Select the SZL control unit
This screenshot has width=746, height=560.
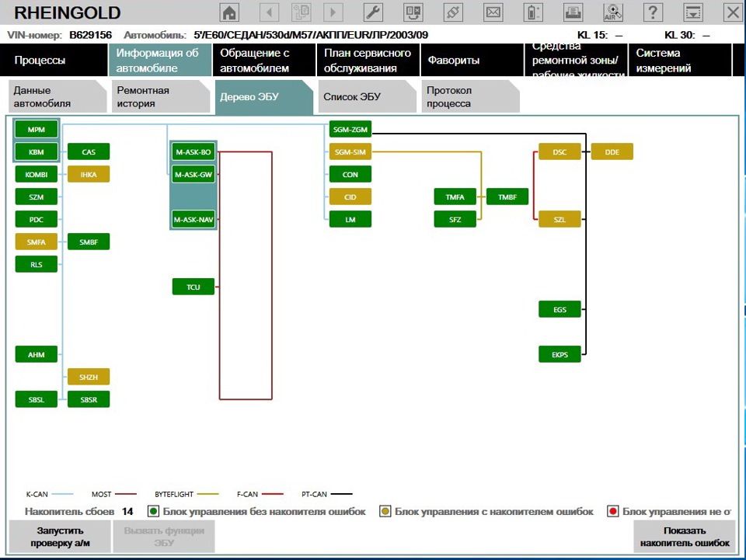tap(559, 220)
